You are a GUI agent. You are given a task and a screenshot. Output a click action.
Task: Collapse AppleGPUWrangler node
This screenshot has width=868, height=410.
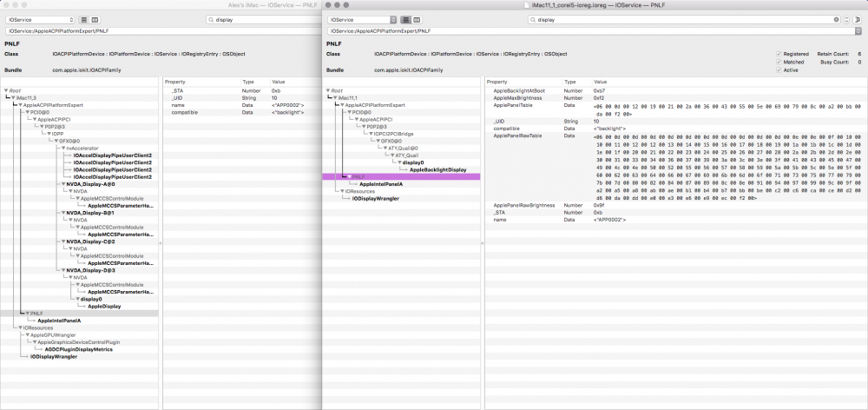pyautogui.click(x=27, y=335)
